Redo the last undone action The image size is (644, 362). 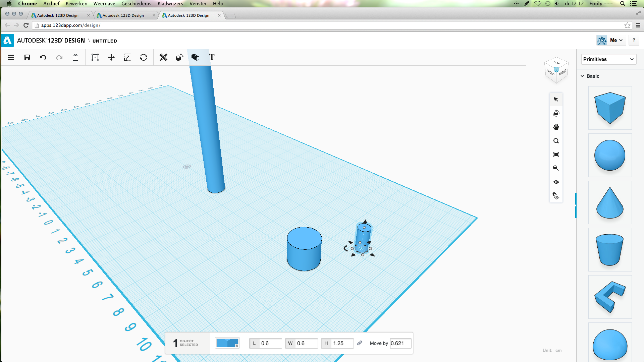click(x=59, y=57)
